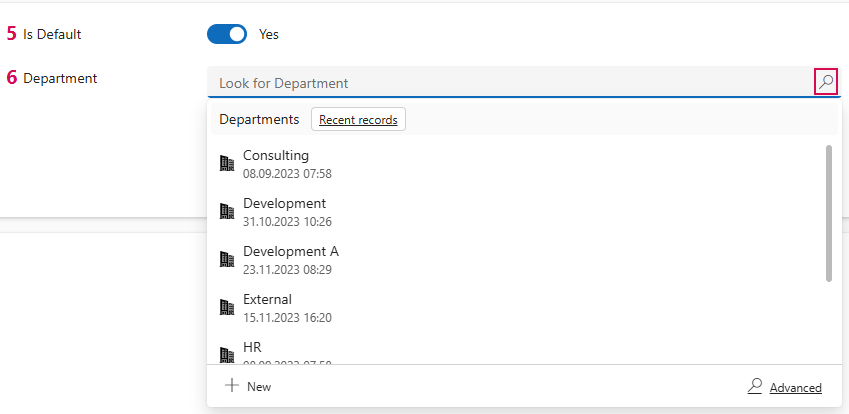Click the building icon beside Development A
Viewport: 849px width, 414px height.
coord(227,259)
